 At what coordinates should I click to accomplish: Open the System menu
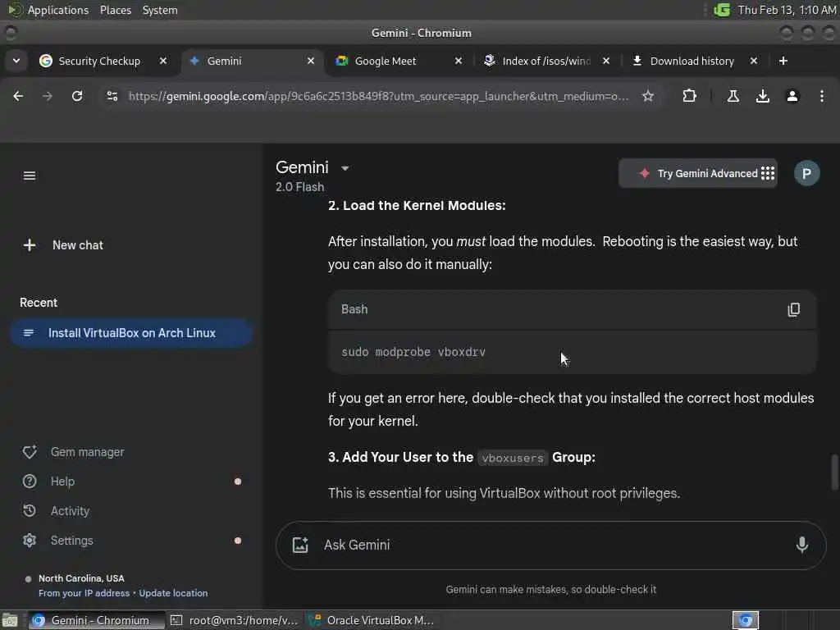[160, 10]
